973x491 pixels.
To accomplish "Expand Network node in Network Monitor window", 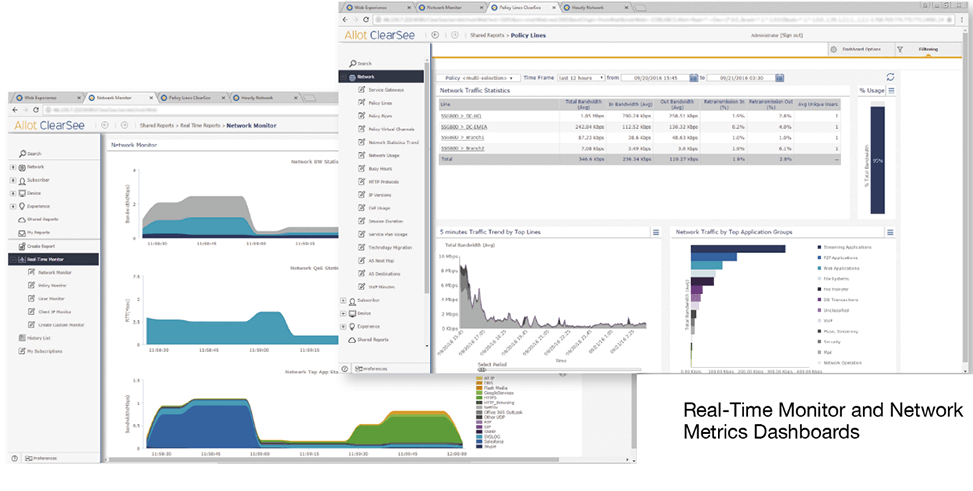I will [x=13, y=167].
